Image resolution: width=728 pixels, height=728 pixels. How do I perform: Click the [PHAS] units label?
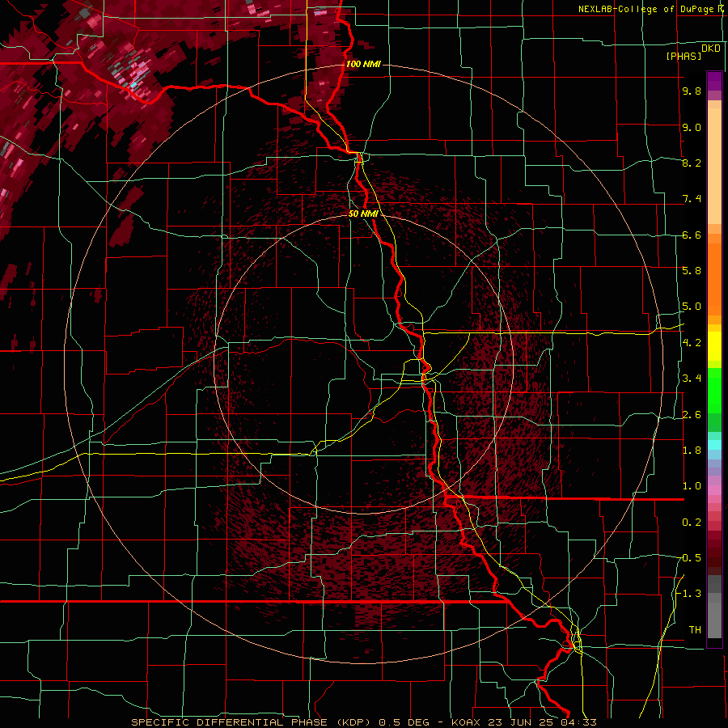[684, 56]
